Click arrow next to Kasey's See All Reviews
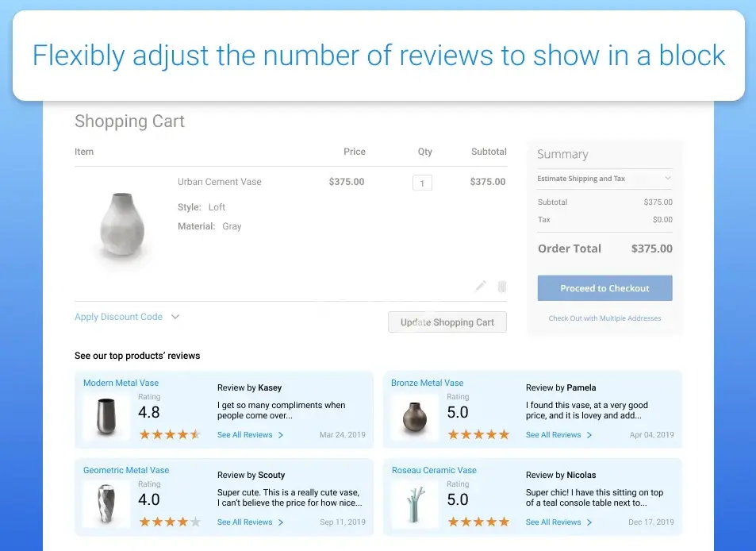 pos(281,435)
